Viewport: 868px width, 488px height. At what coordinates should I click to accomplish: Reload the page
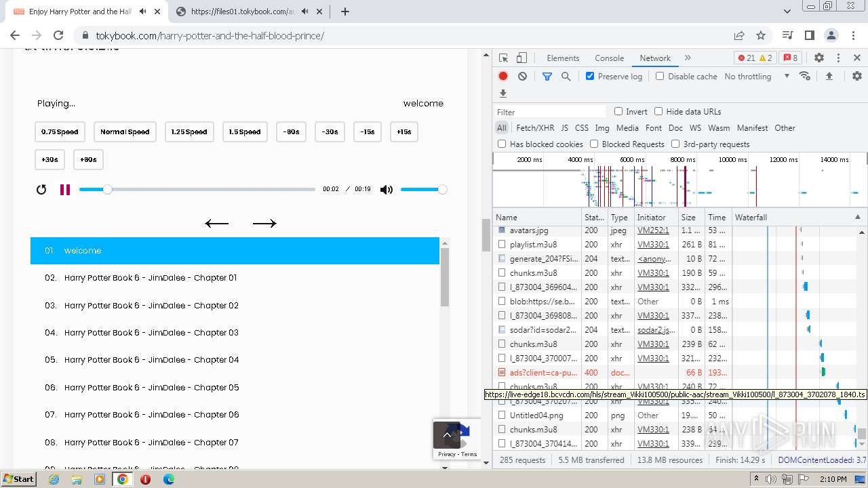pyautogui.click(x=58, y=35)
